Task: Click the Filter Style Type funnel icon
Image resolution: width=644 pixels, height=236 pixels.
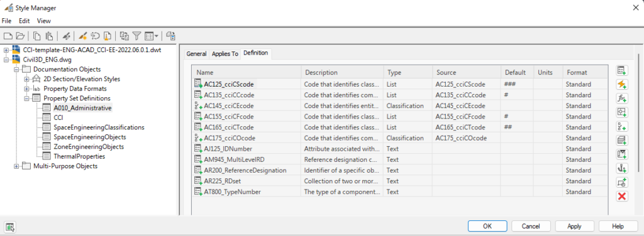Action: tap(136, 36)
